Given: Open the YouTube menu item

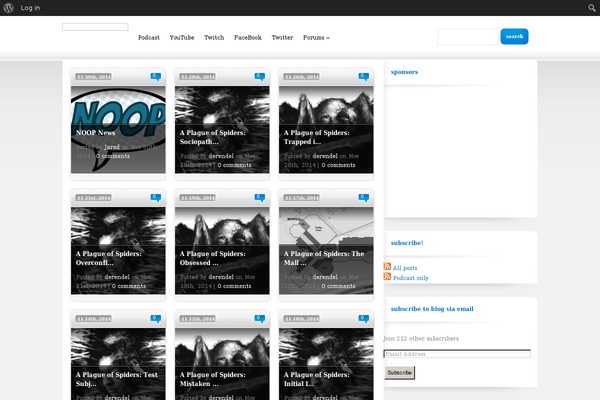Looking at the screenshot, I should pos(182,38).
